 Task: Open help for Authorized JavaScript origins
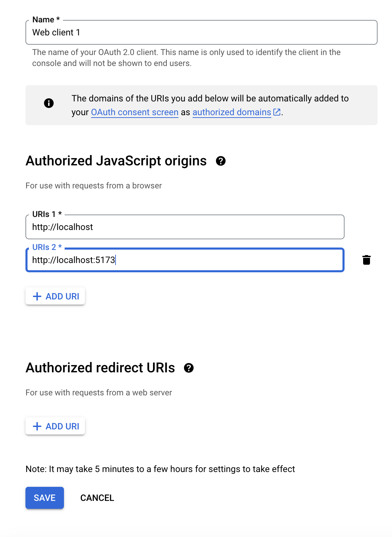220,161
